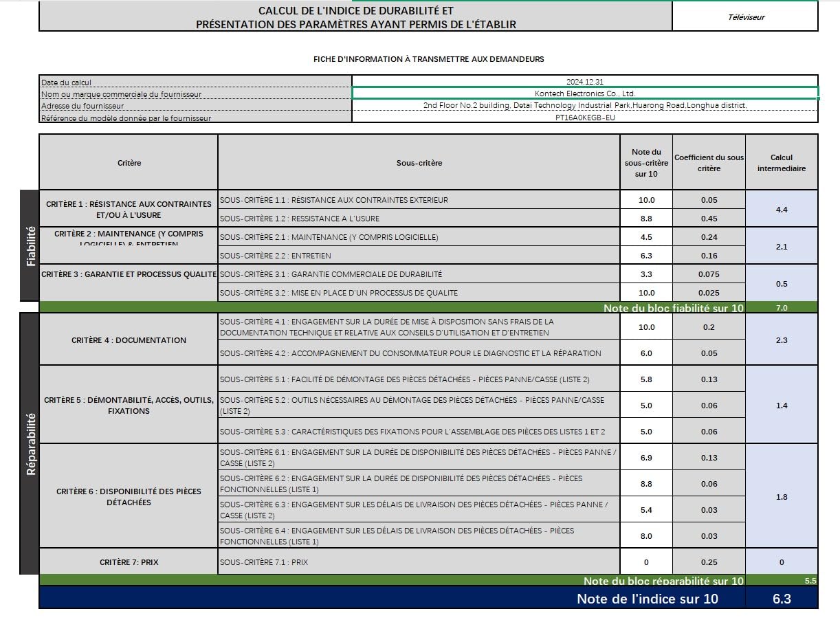Select the supplier name cell Kontech Electronics
The image size is (840, 620).
tap(585, 93)
